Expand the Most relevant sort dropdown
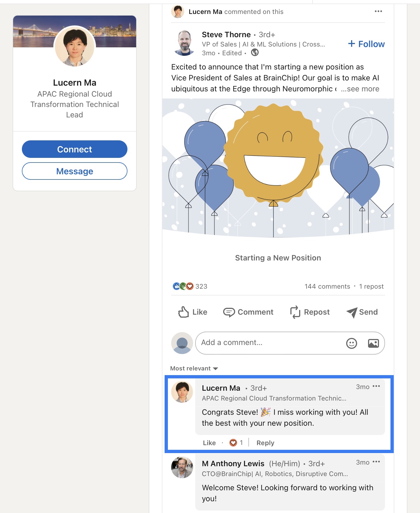The width and height of the screenshot is (420, 513). tap(194, 368)
